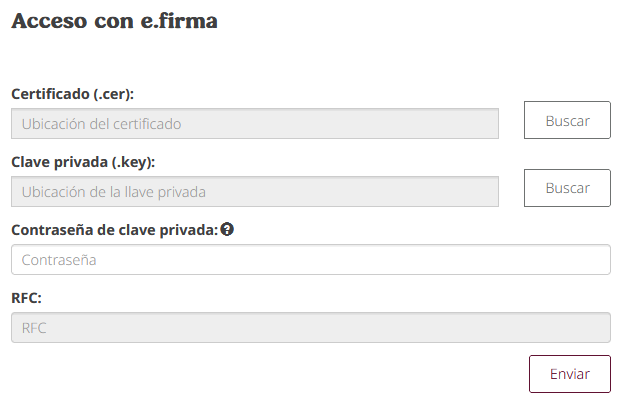Browse for the .cer file using Buscar
Screen dimensions: 626x403
point(567,120)
